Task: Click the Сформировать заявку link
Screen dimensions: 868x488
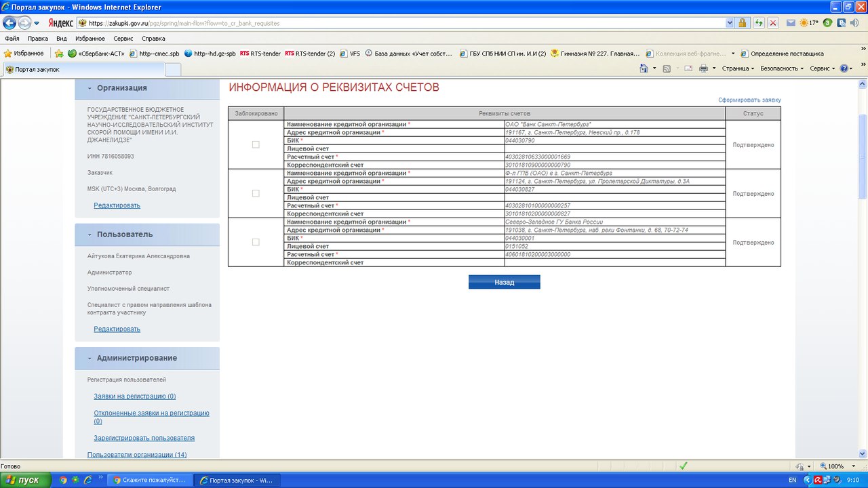Action: 749,100
